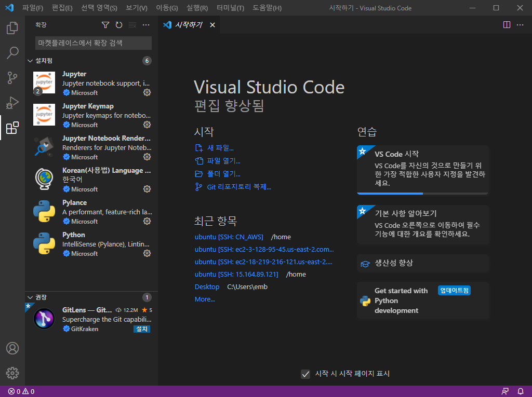This screenshot has height=397, width=532.
Task: Toggle 시작 시 시작 페이지 표시 checkbox
Action: pos(305,374)
